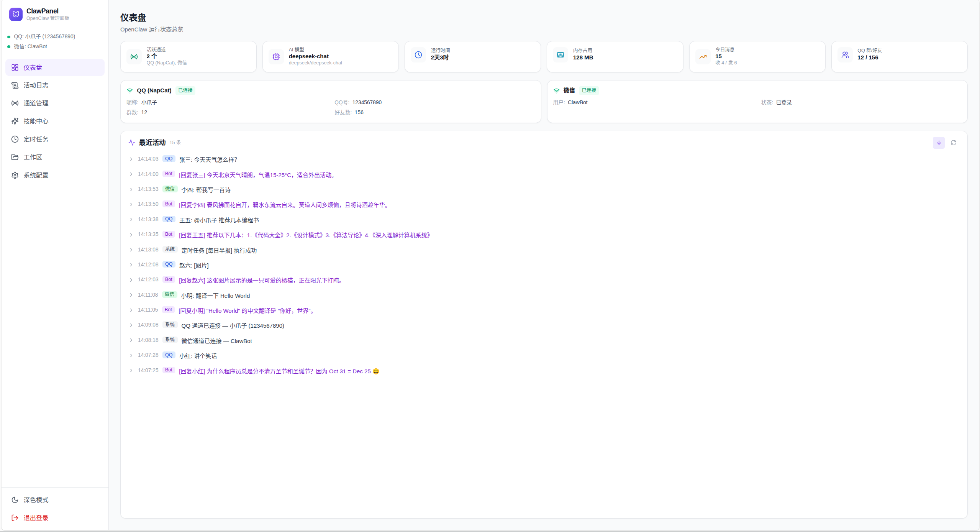Click the ClawPanel cat logo icon
The height and width of the screenshot is (532, 980).
tap(16, 14)
